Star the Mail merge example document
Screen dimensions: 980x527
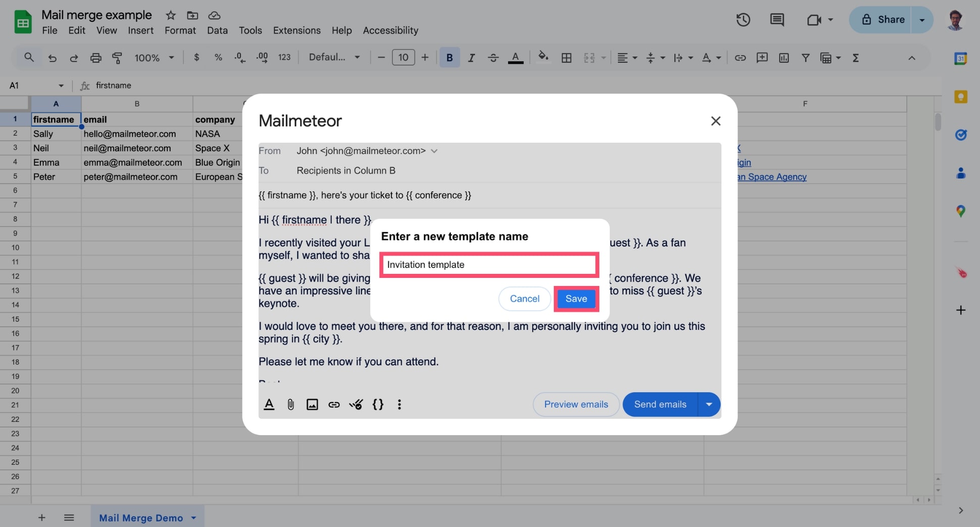[171, 15]
